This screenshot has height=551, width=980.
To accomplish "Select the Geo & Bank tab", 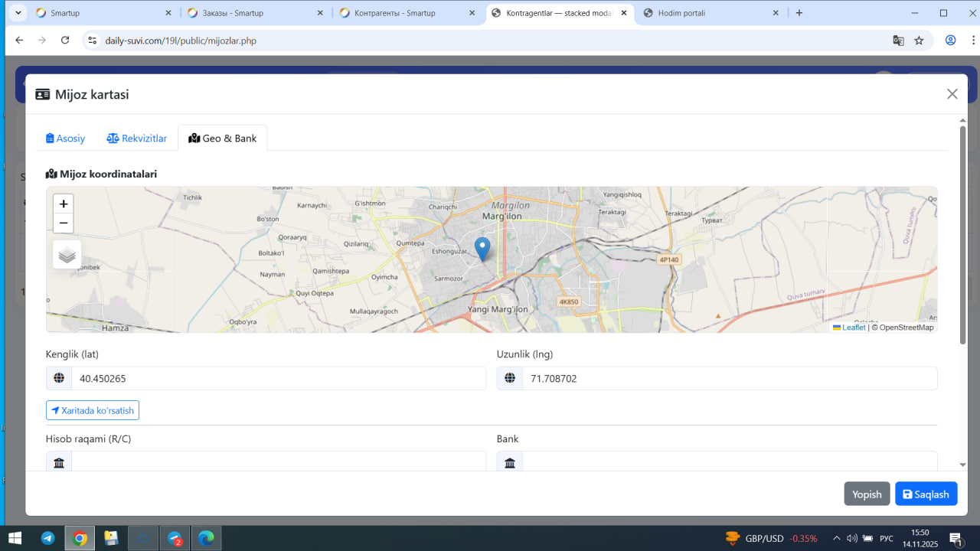I will 223,139.
